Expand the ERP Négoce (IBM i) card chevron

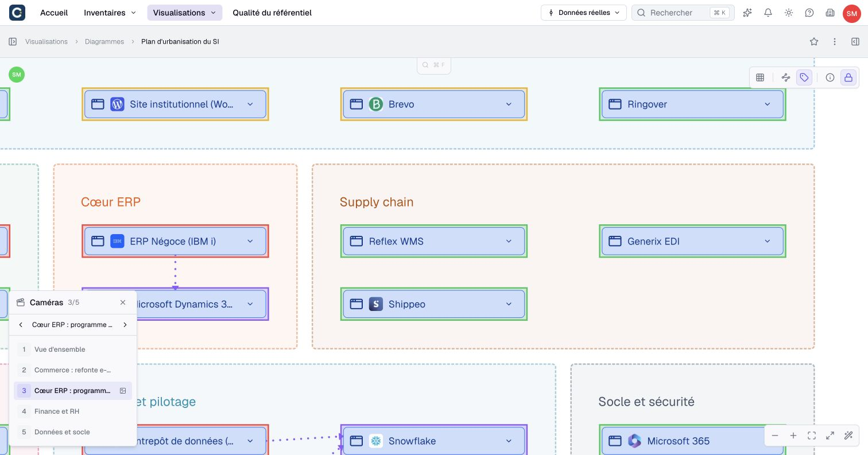(250, 241)
